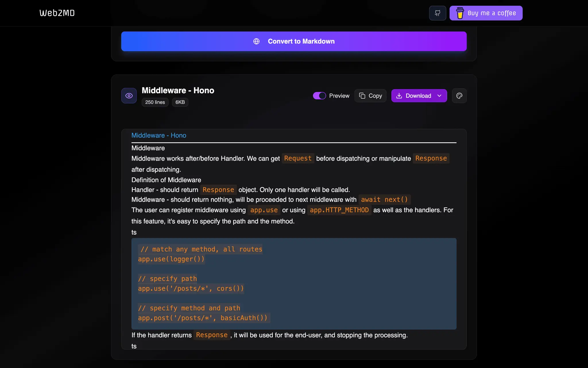
Task: Click the eye icon beside Middleware - Hono
Action: pyautogui.click(x=129, y=96)
